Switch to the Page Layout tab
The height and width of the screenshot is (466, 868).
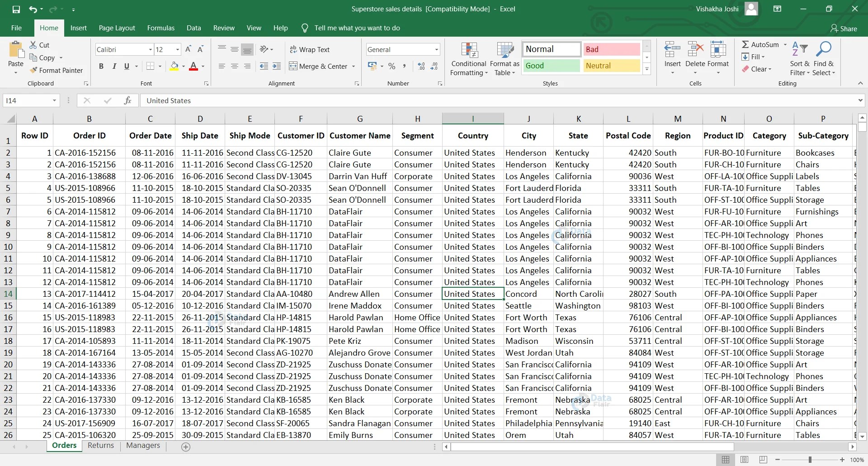117,28
